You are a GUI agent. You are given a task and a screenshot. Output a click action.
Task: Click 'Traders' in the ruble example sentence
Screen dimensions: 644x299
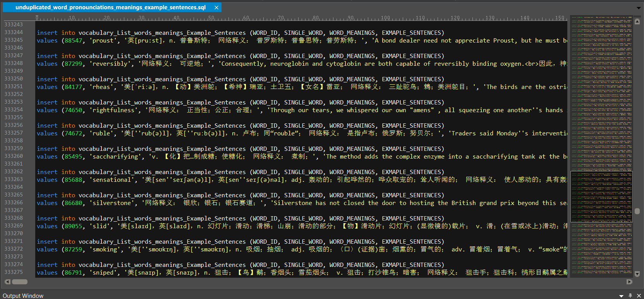click(x=464, y=133)
